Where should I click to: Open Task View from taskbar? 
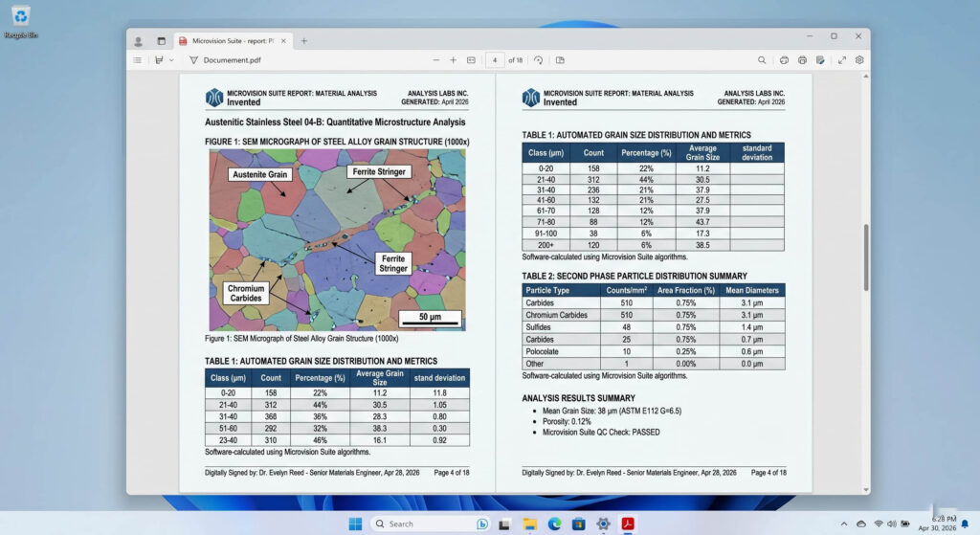coord(503,524)
